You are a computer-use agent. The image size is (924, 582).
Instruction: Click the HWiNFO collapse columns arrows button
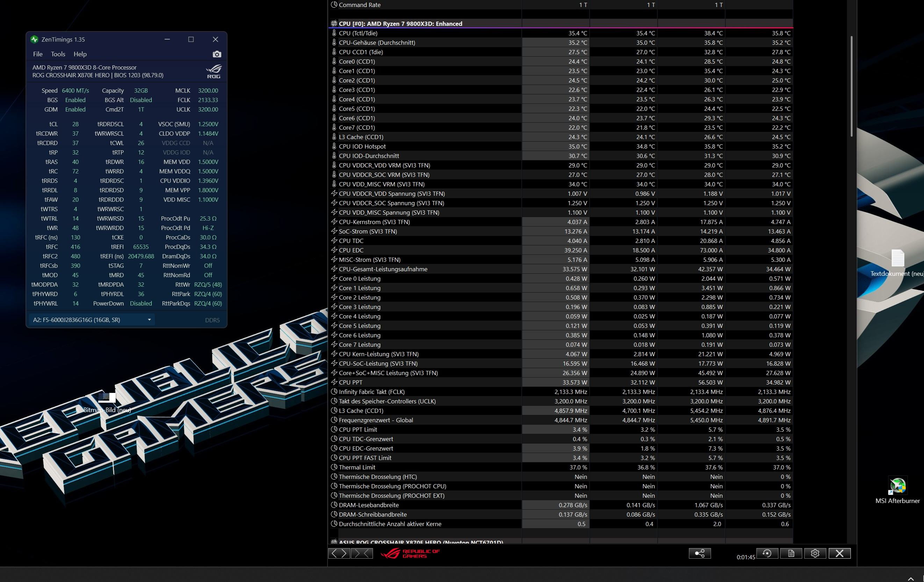tap(362, 553)
